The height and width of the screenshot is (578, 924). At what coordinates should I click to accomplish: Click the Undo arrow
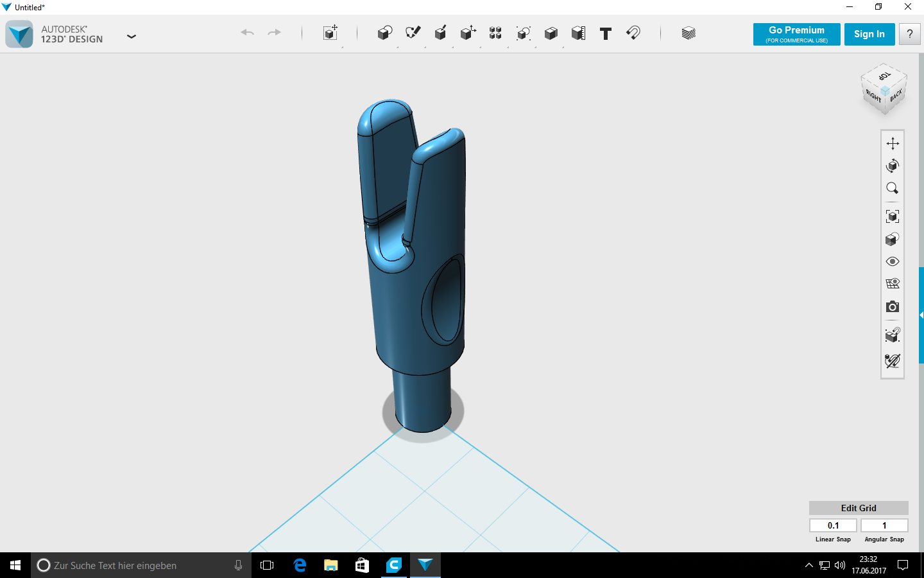(247, 33)
